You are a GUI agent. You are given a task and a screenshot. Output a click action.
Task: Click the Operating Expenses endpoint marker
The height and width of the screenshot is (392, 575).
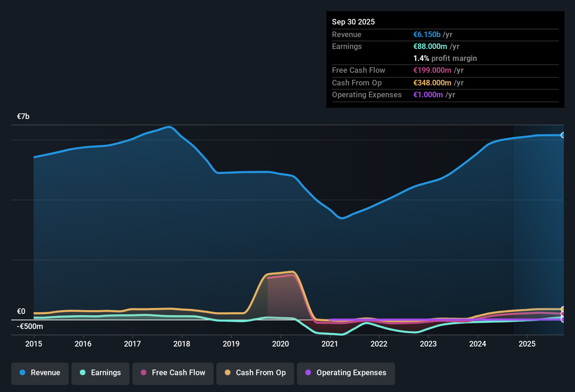[563, 320]
